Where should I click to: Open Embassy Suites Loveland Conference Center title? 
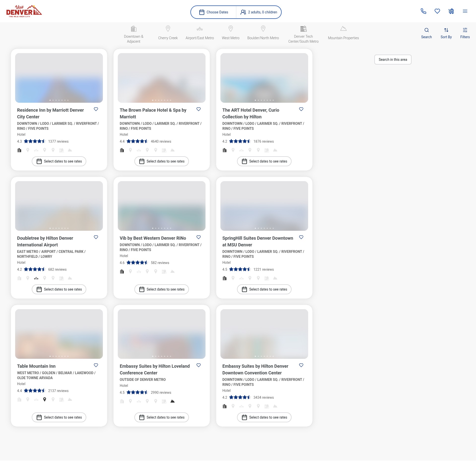point(155,369)
